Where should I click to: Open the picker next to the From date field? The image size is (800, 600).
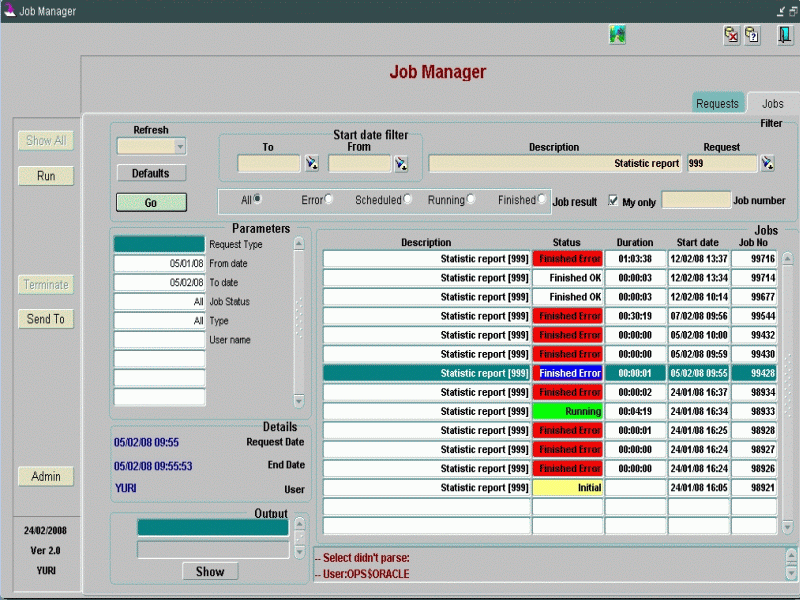pos(400,163)
